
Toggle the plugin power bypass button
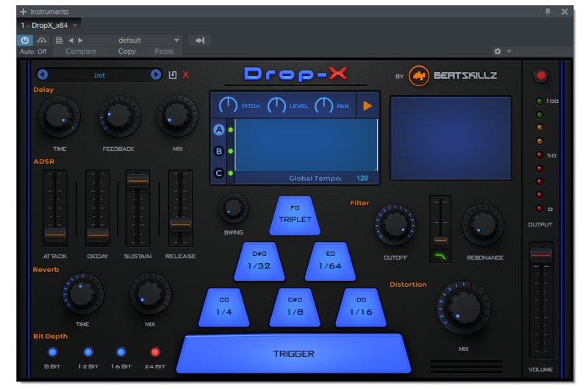(x=25, y=40)
